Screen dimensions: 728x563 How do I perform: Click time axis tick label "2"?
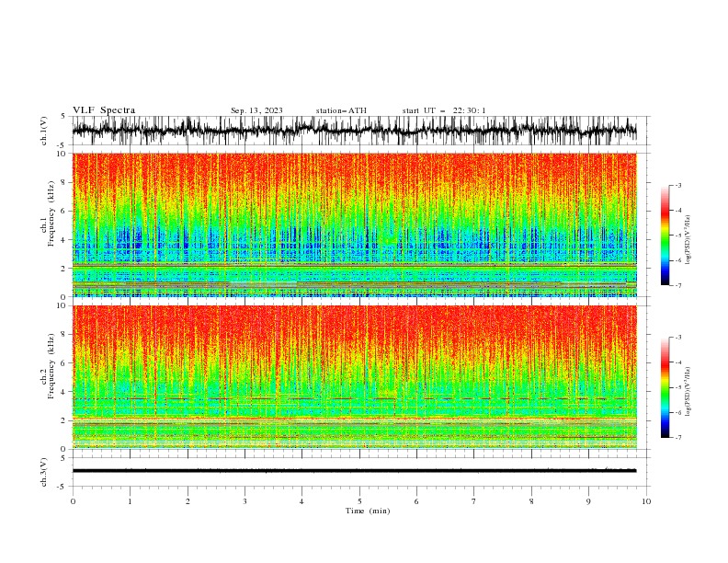188,501
